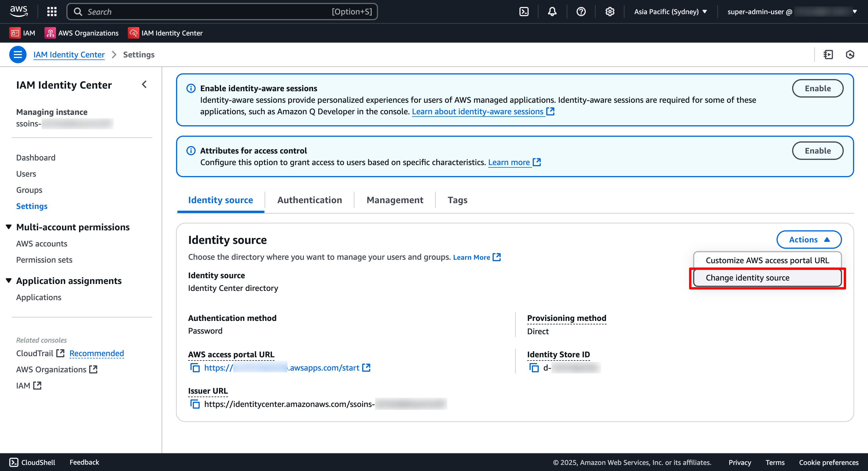Select Change identity source menu option

click(x=747, y=278)
